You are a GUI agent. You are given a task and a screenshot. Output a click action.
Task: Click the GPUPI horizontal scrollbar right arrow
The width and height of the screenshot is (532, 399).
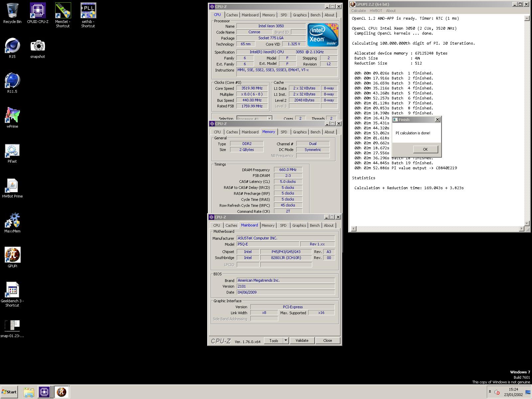click(x=521, y=229)
